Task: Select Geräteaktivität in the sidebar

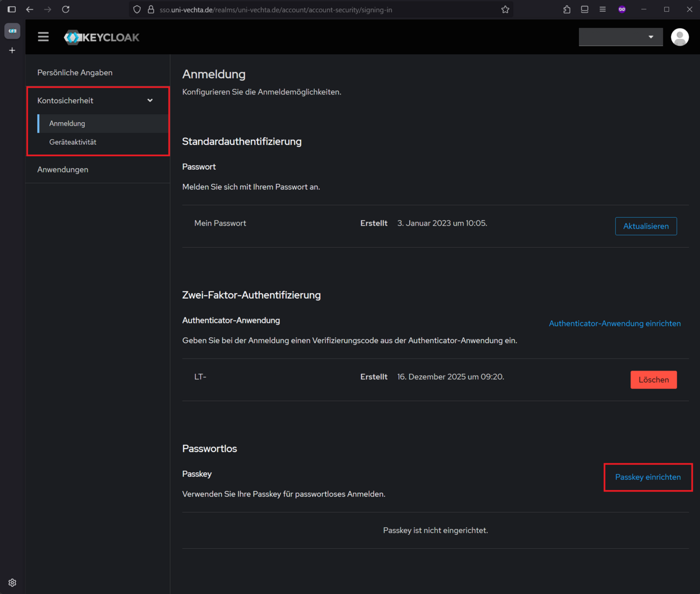Action: click(73, 142)
